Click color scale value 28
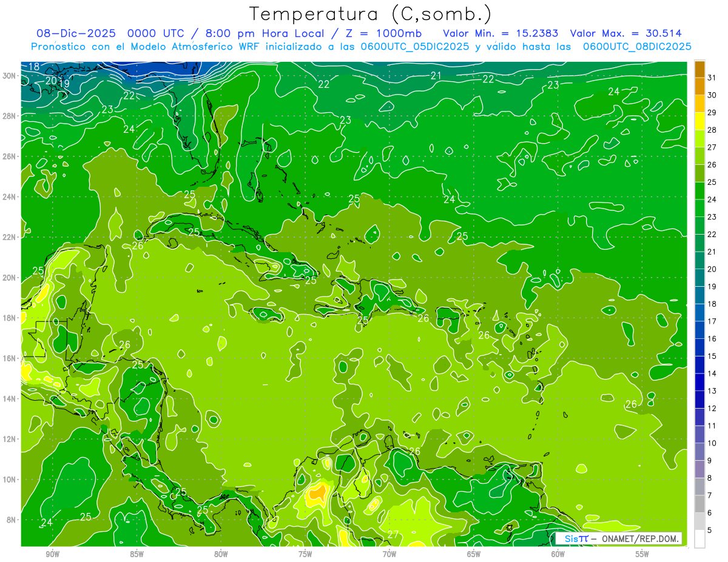The width and height of the screenshot is (728, 562). [x=712, y=130]
